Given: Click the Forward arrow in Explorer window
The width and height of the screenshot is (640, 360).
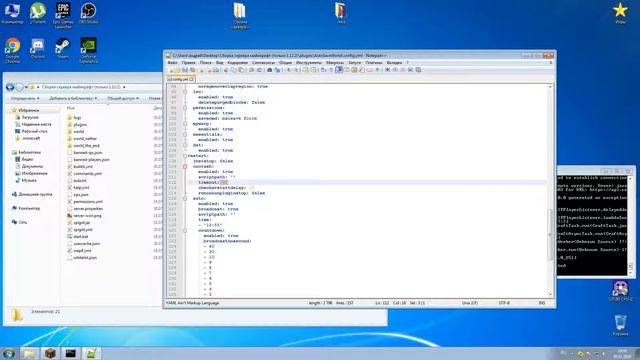Looking at the screenshot, I should [19, 87].
